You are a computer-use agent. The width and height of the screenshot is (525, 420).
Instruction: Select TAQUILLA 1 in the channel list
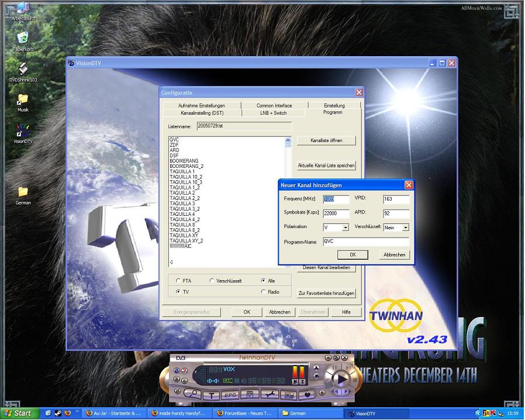click(182, 171)
